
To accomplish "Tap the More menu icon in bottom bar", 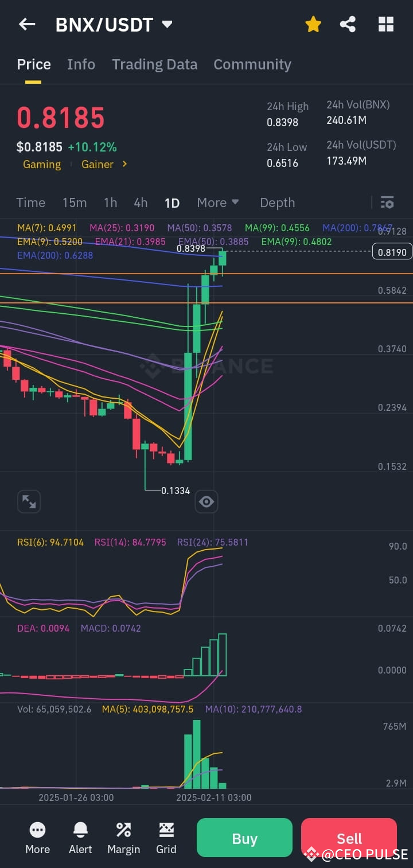I will tap(37, 830).
